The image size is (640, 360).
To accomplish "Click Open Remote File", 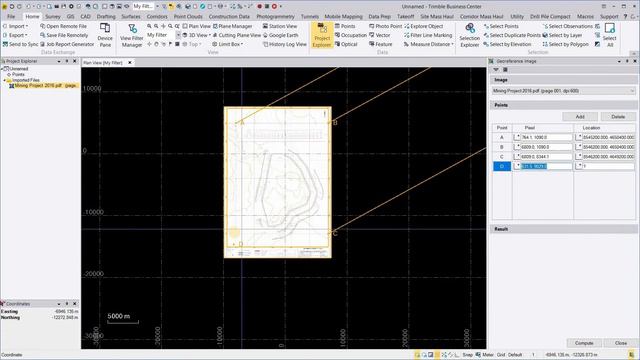I will [x=63, y=26].
